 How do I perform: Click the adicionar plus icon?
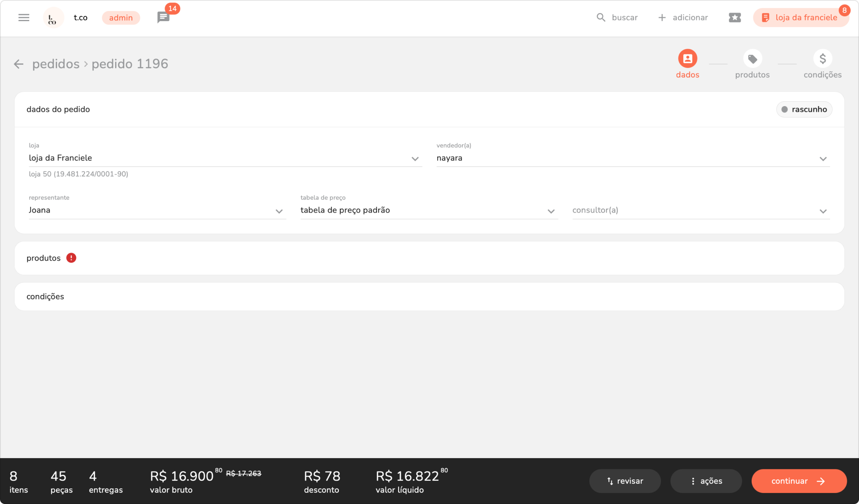(662, 17)
